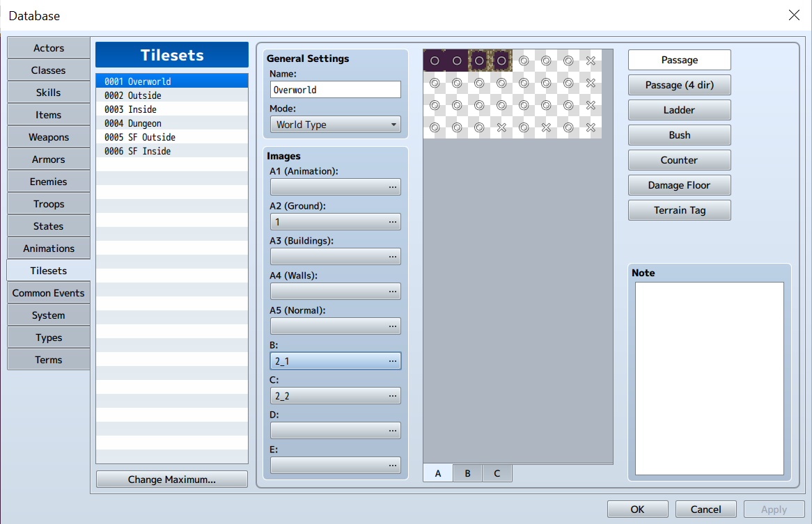This screenshot has width=812, height=524.
Task: Open the Mode dropdown showing World Type
Action: point(335,124)
